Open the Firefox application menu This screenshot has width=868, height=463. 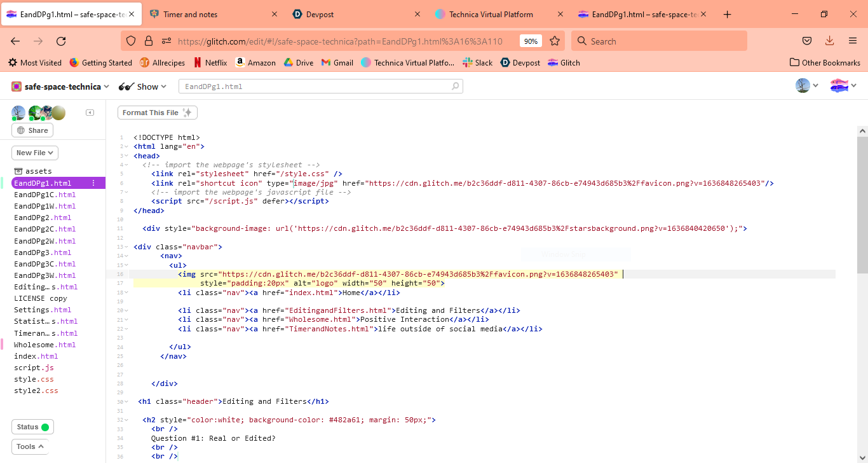point(853,41)
